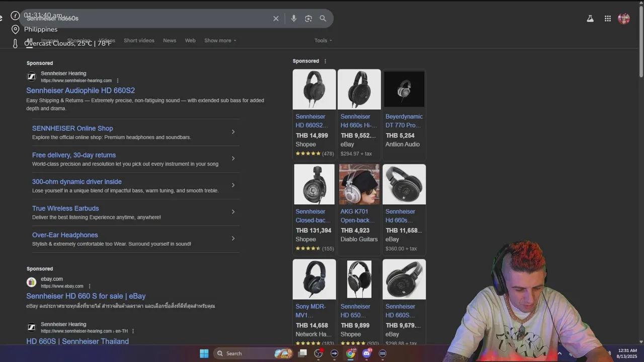
Task: Open the taskbar app with arrow icon
Action: (x=335, y=353)
